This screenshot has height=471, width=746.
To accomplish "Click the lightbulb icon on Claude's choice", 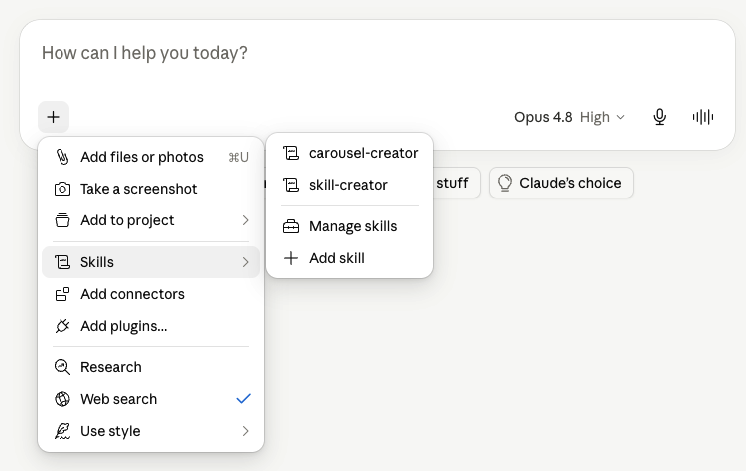I will coord(505,183).
